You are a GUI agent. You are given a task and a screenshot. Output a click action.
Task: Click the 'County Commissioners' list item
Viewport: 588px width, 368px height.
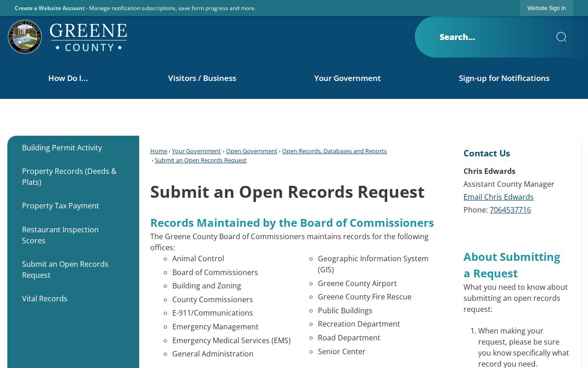(213, 299)
